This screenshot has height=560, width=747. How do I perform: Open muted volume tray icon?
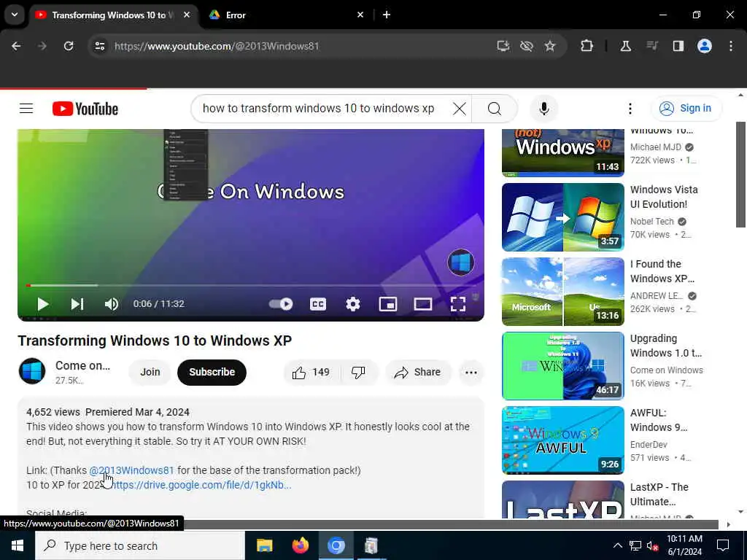[x=652, y=545]
